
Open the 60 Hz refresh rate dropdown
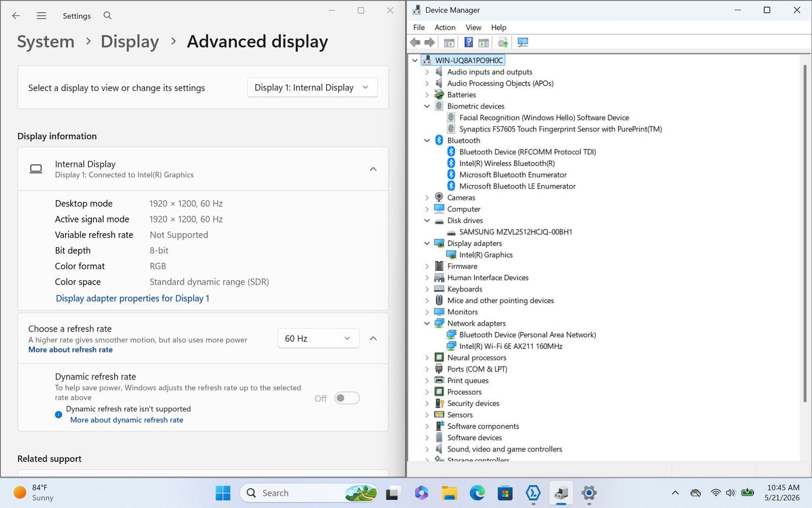pos(318,338)
